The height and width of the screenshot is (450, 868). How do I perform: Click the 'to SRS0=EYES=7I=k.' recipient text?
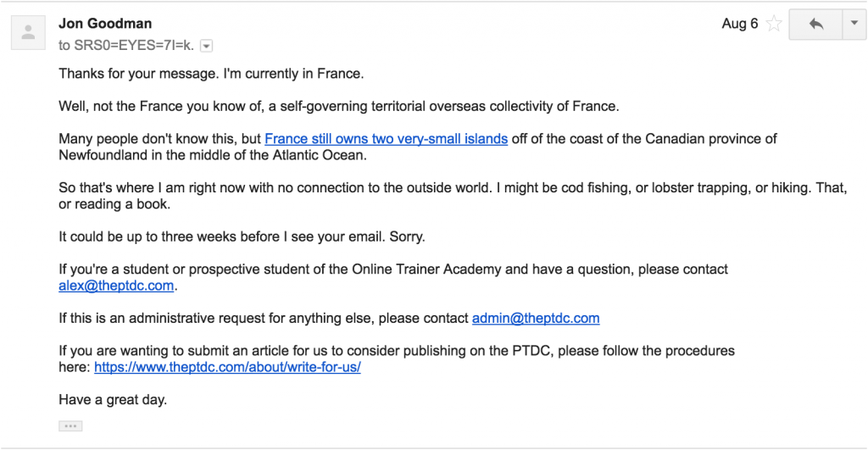click(x=126, y=46)
